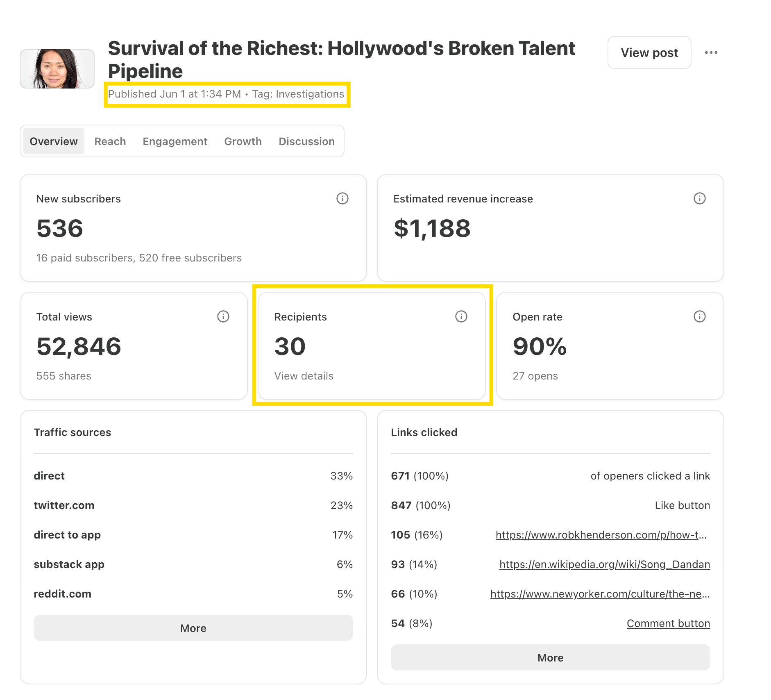Viewport: 771px width, 700px height.
Task: Open the Growth tab
Action: [243, 141]
